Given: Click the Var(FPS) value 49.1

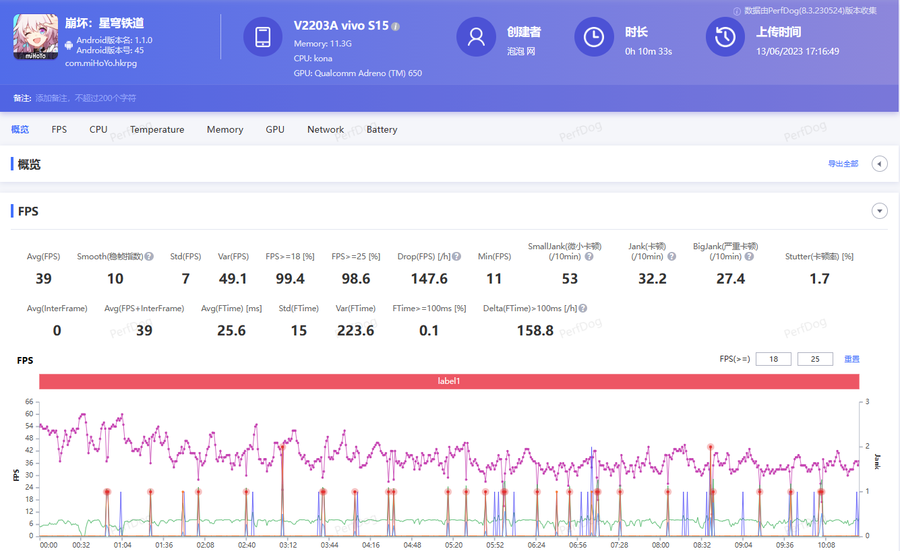Looking at the screenshot, I should [232, 278].
